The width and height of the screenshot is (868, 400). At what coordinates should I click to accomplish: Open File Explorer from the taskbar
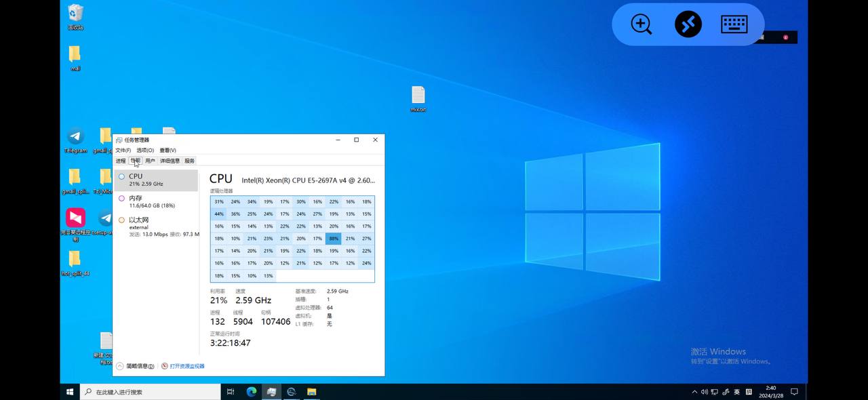pos(311,392)
